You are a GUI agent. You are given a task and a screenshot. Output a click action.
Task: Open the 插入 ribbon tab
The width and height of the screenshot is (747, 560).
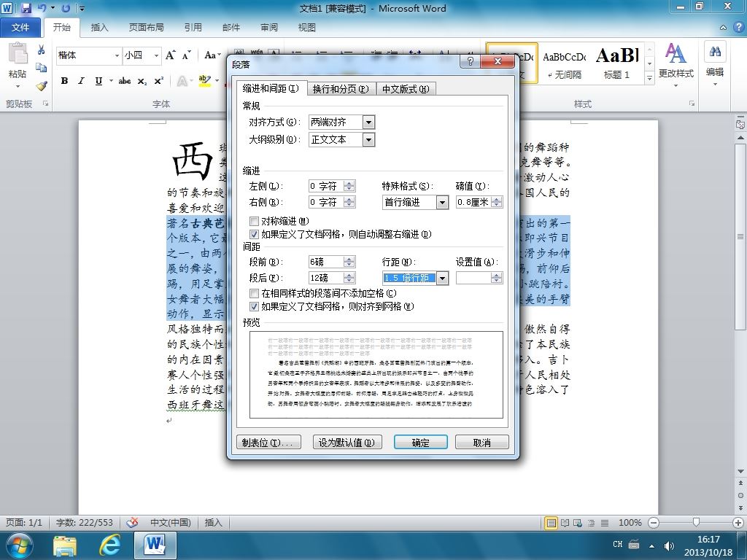point(99,28)
